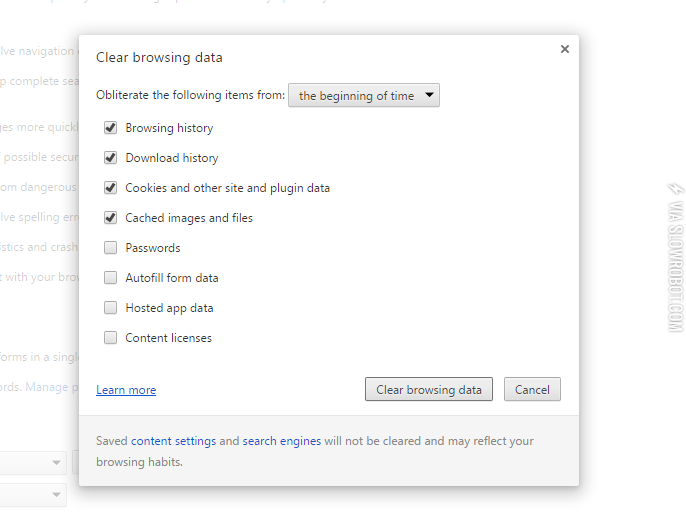This screenshot has width=686, height=513.
Task: Check the Autofill form data box
Action: point(111,278)
